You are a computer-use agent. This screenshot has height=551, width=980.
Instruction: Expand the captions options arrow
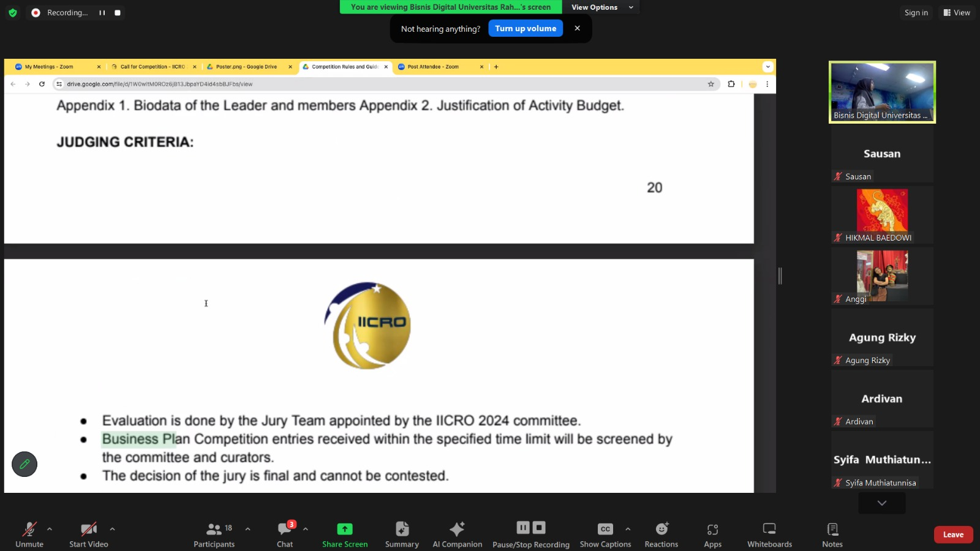(x=628, y=529)
